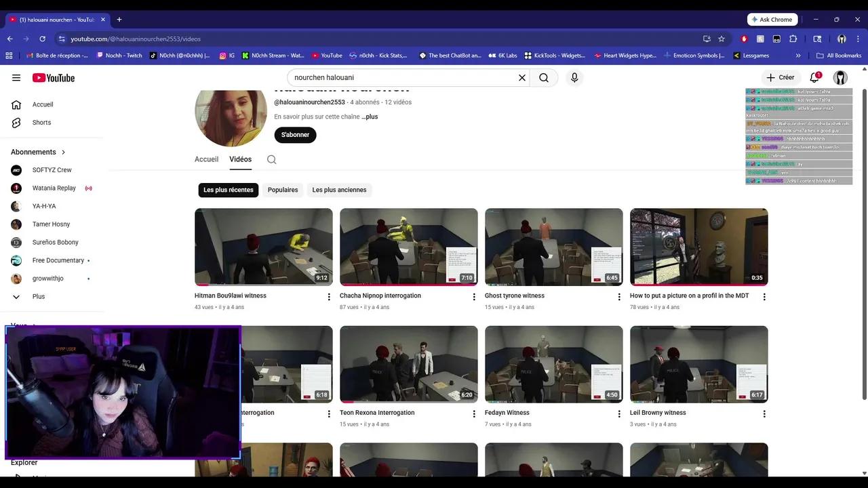Click the voice search microphone icon
The image size is (868, 488).
[x=574, y=77]
